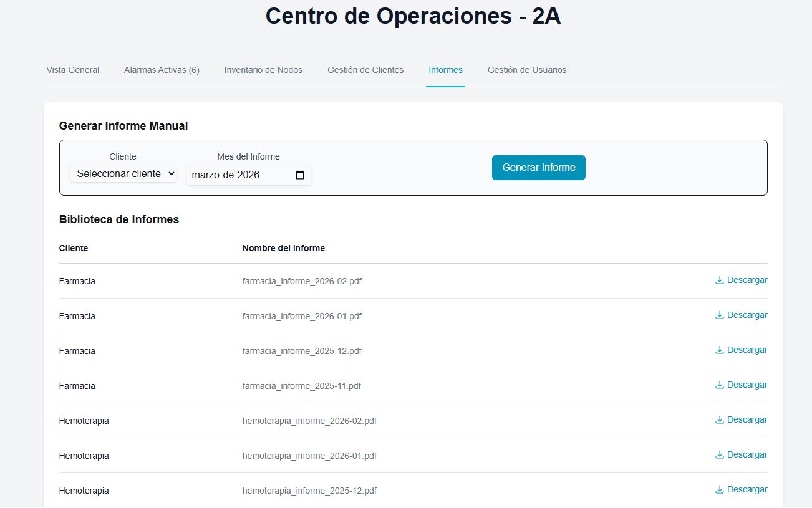812x508 pixels.
Task: Open the Alarmas Activas (6) tab
Action: (x=162, y=70)
